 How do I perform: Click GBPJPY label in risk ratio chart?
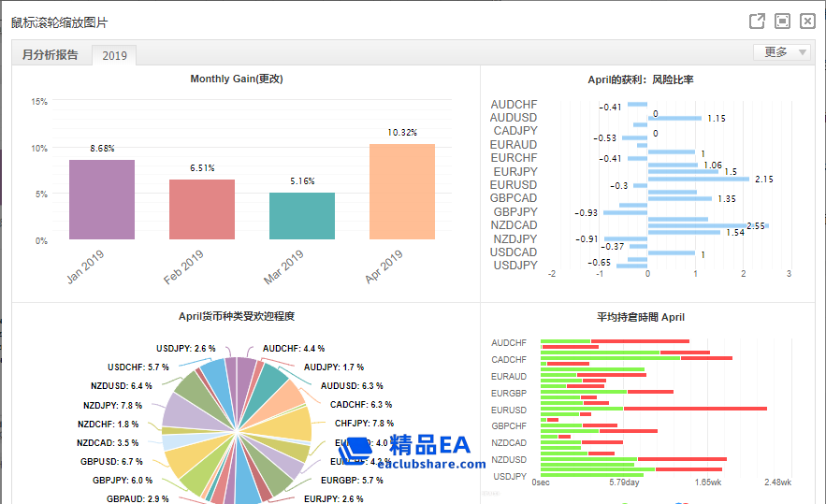[515, 211]
